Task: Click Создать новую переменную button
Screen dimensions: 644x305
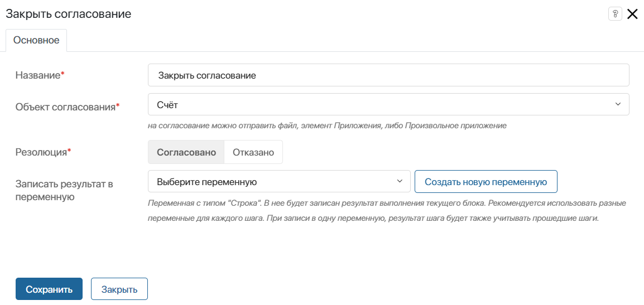Action: tap(486, 181)
